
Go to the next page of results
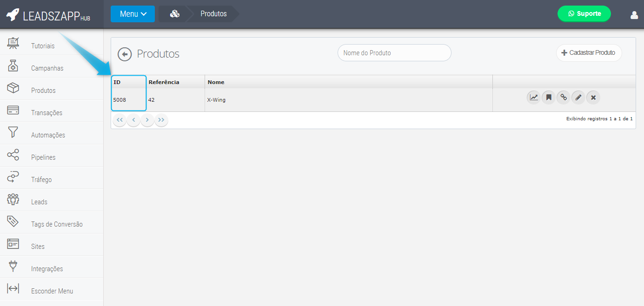(147, 120)
